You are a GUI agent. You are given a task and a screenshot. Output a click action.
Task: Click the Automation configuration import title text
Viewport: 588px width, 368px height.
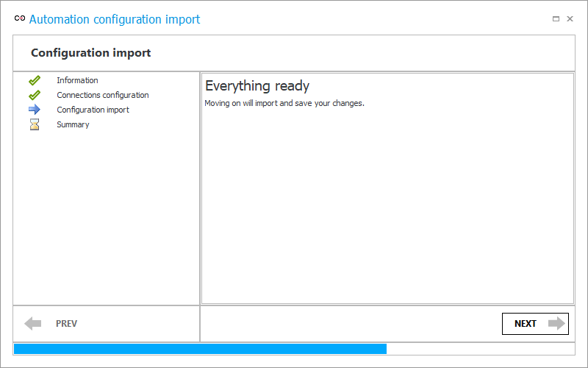click(115, 19)
